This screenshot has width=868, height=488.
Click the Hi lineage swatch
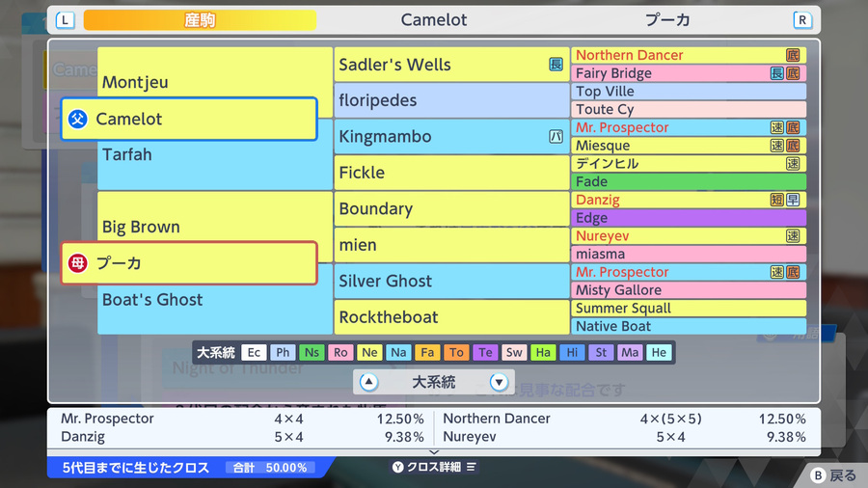point(572,352)
